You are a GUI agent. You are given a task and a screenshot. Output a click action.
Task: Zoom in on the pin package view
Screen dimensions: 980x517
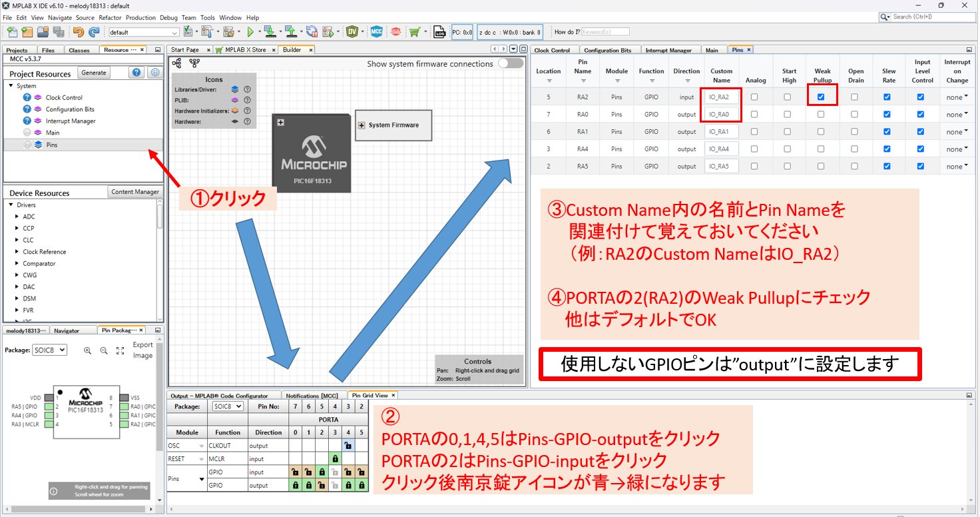(x=88, y=350)
